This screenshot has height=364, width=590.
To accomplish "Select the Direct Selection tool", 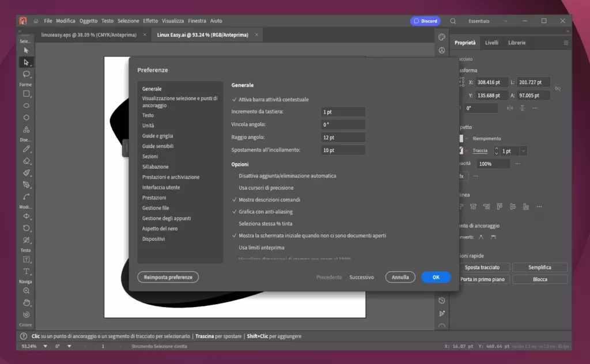I will pos(26,62).
